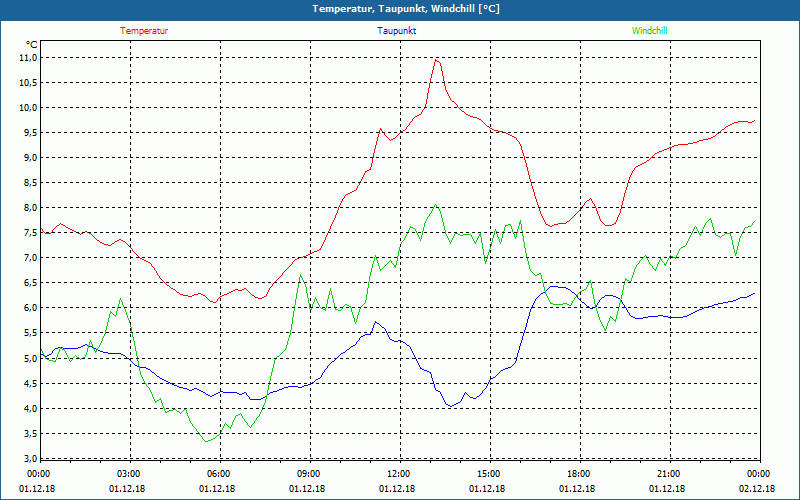Viewport: 800px width, 500px height.
Task: Click the 4,5 y-axis value
Action: 31,383
